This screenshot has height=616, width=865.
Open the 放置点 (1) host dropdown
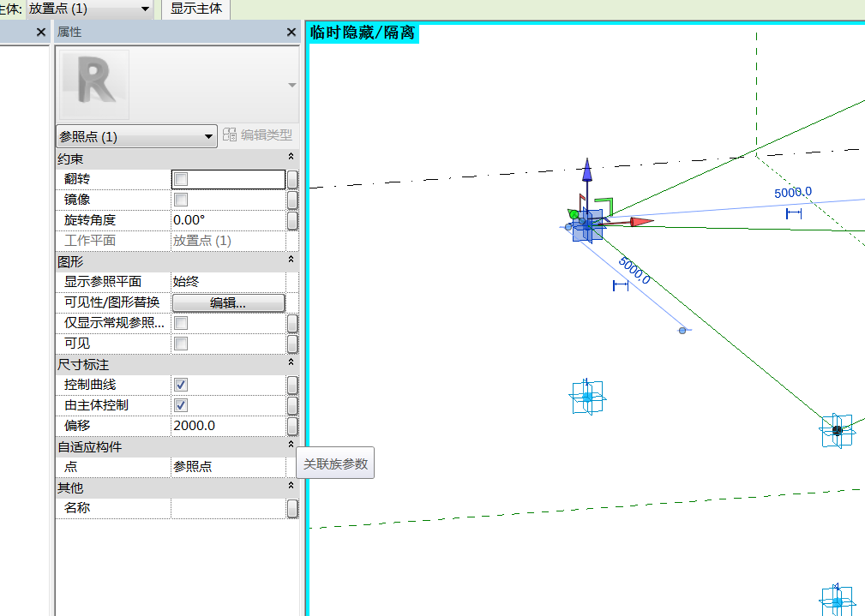tap(89, 9)
